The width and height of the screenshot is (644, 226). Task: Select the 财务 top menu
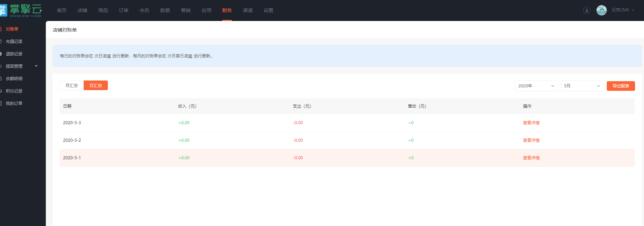[x=227, y=10]
